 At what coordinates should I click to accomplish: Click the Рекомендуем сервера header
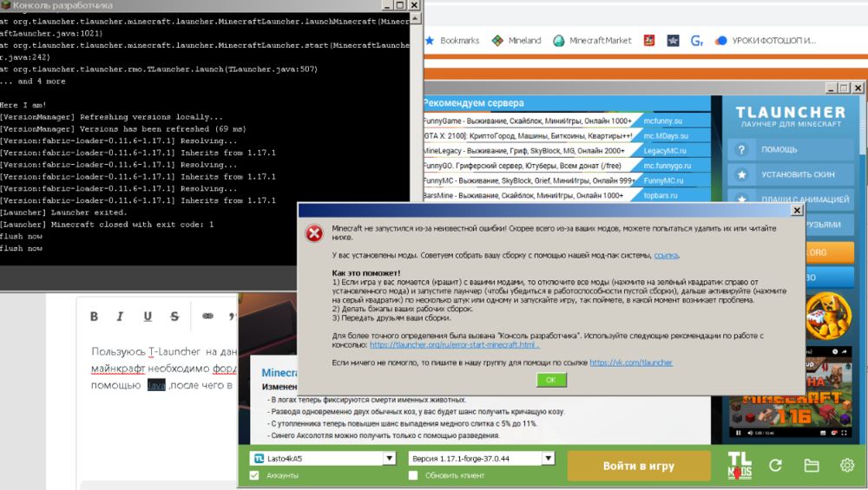(474, 103)
